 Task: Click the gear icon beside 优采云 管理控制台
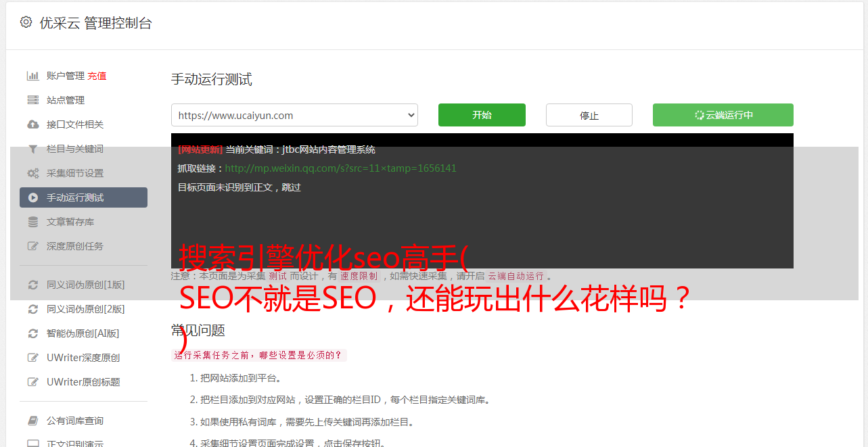click(x=26, y=22)
